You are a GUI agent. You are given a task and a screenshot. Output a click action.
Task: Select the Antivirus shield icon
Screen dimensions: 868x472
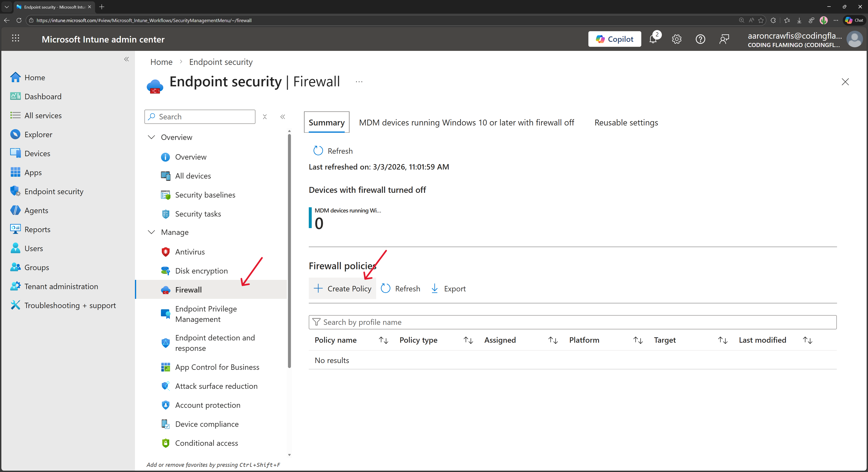click(x=165, y=252)
